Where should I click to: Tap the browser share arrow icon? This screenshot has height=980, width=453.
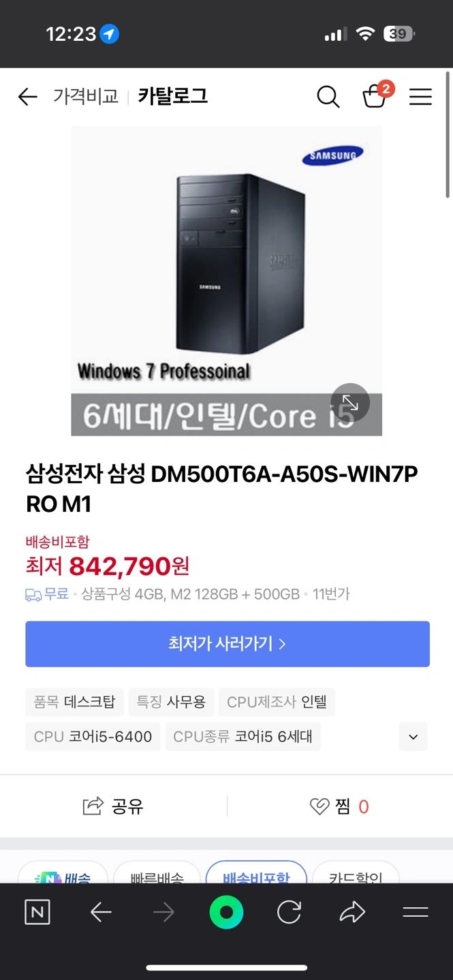[352, 913]
